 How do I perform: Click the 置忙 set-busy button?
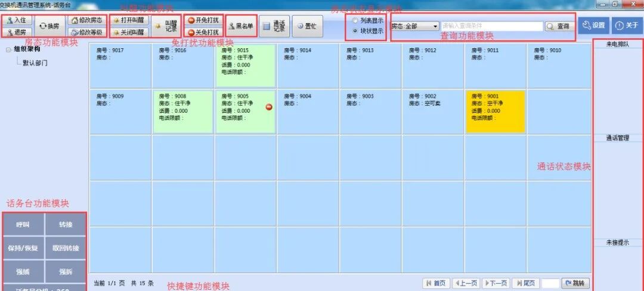307,26
